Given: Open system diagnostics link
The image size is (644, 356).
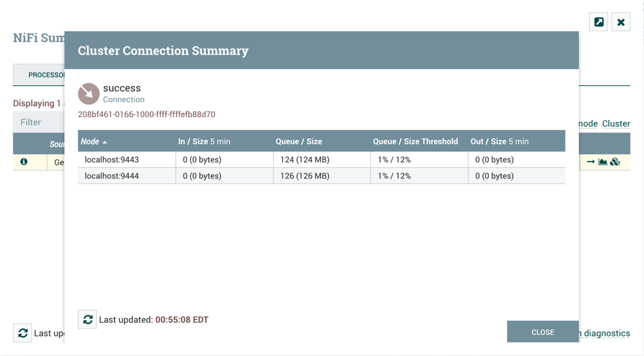Looking at the screenshot, I should (604, 333).
